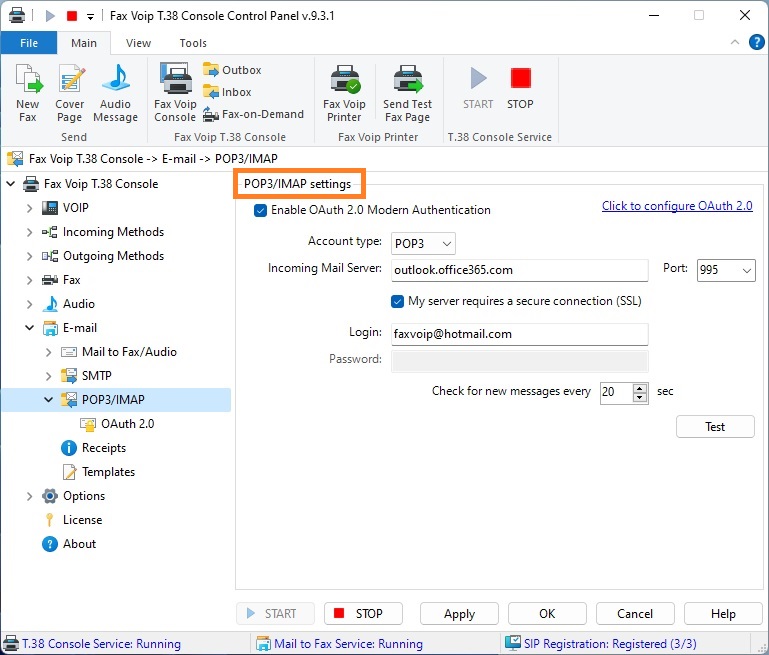
Task: Click the bottom STOP button
Action: coord(363,613)
